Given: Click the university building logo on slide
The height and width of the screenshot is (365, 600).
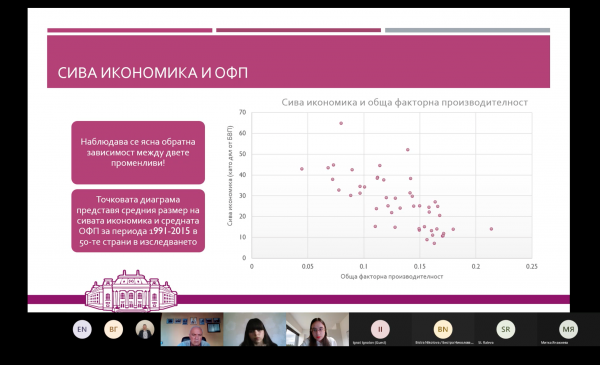Looking at the screenshot, I should [x=131, y=291].
